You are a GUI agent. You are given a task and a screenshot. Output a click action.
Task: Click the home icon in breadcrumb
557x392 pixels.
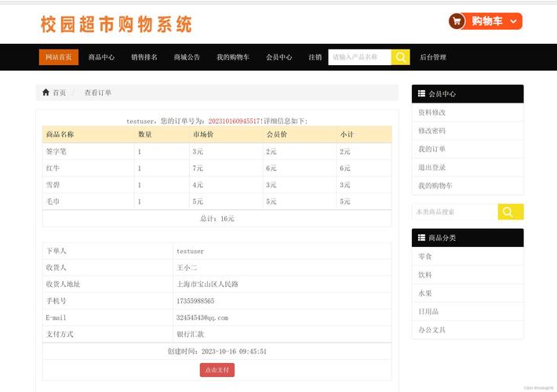click(x=46, y=93)
